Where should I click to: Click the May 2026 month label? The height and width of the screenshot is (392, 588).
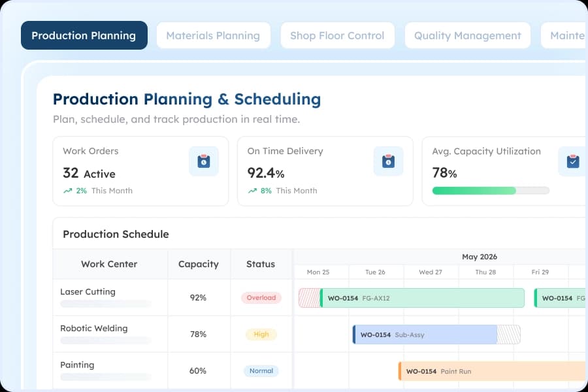[x=480, y=257]
